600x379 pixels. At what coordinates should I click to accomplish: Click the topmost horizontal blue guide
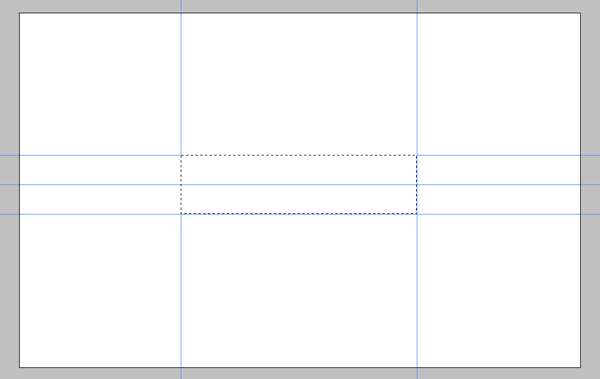[99, 155]
